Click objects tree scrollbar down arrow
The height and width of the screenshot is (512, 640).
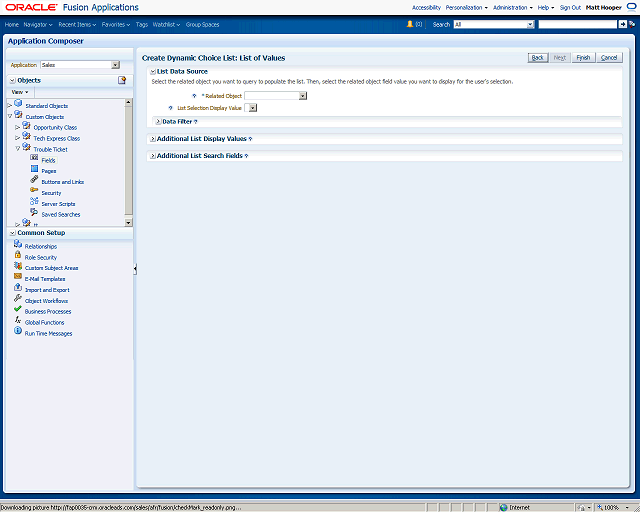coord(129,223)
